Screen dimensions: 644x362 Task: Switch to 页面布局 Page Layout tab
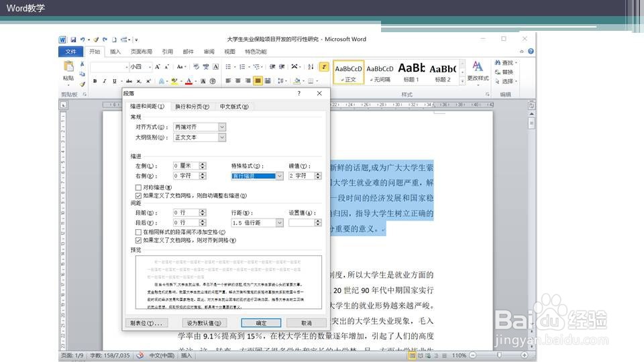[142, 52]
